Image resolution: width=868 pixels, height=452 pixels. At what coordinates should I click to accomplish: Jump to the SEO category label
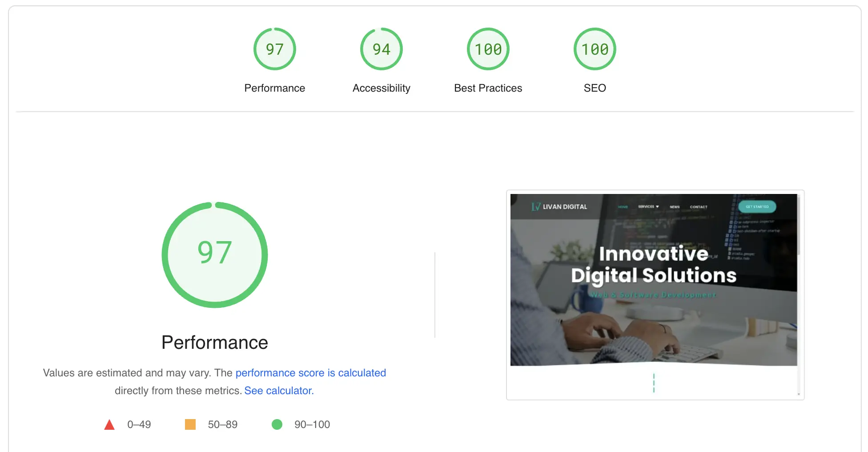[x=595, y=88]
